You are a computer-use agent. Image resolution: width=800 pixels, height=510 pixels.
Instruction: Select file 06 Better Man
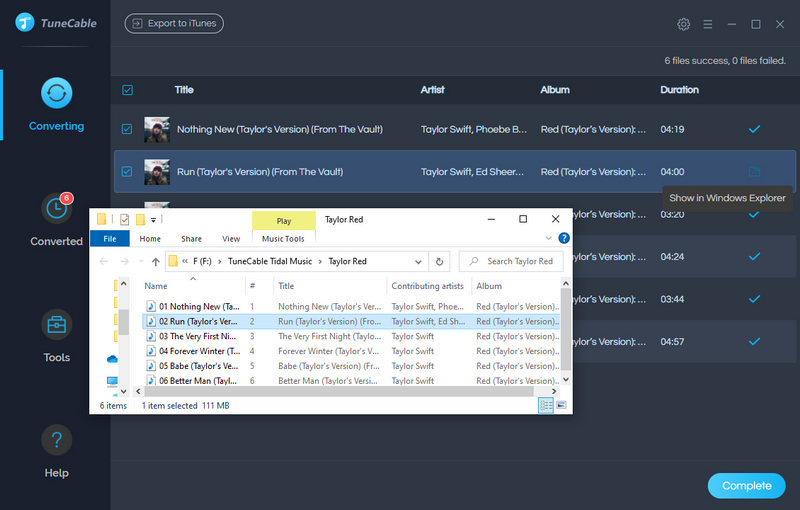[352, 380]
